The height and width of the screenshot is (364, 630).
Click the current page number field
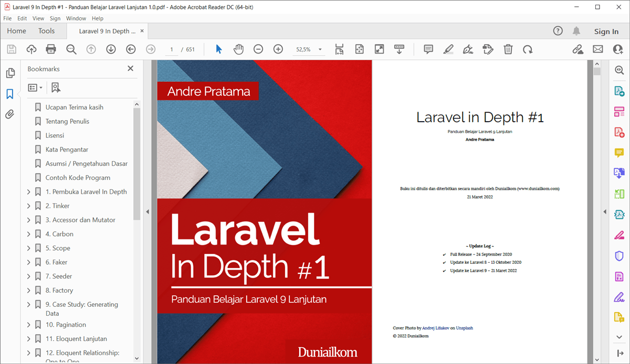point(171,49)
